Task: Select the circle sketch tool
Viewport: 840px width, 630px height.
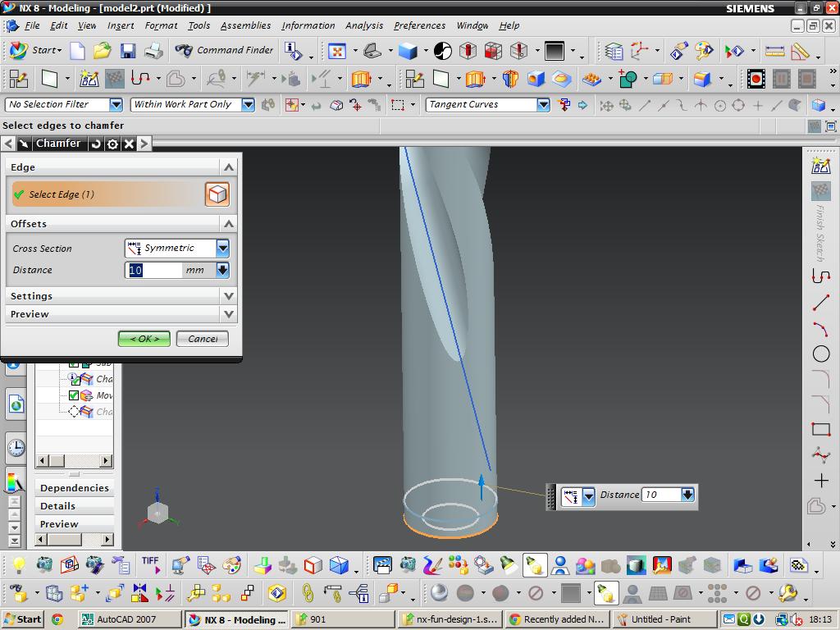Action: 820,354
